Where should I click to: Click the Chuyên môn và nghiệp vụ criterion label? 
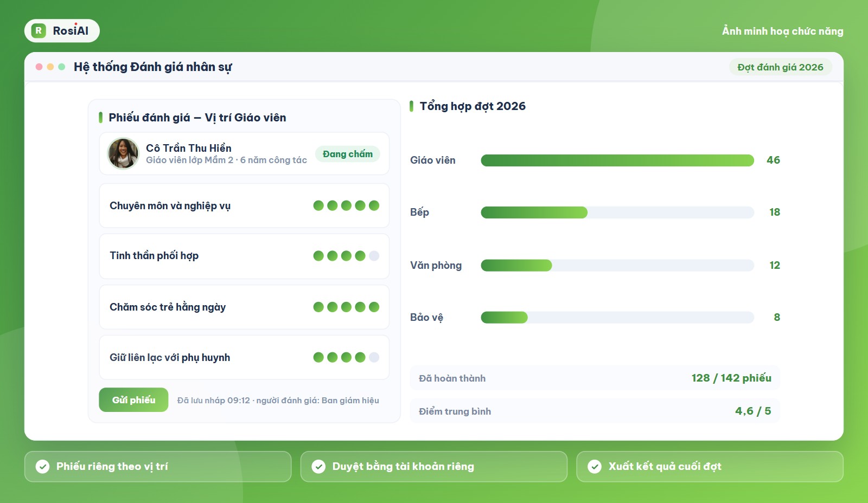point(170,206)
